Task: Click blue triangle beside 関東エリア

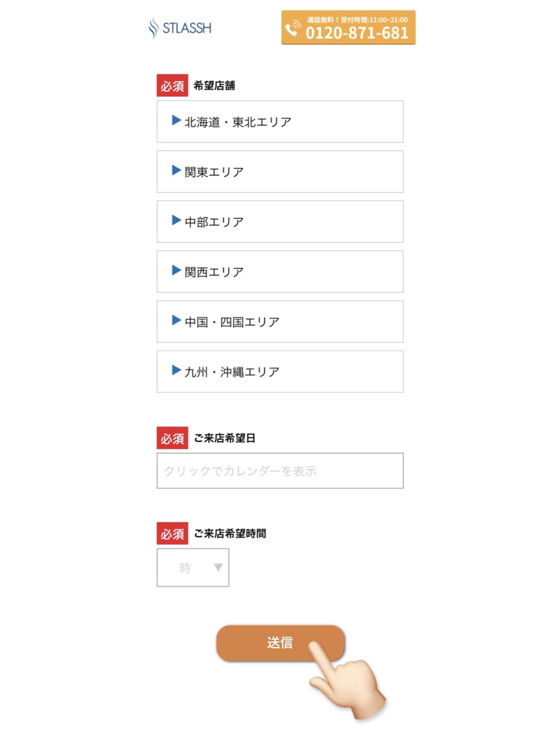Action: (x=176, y=171)
